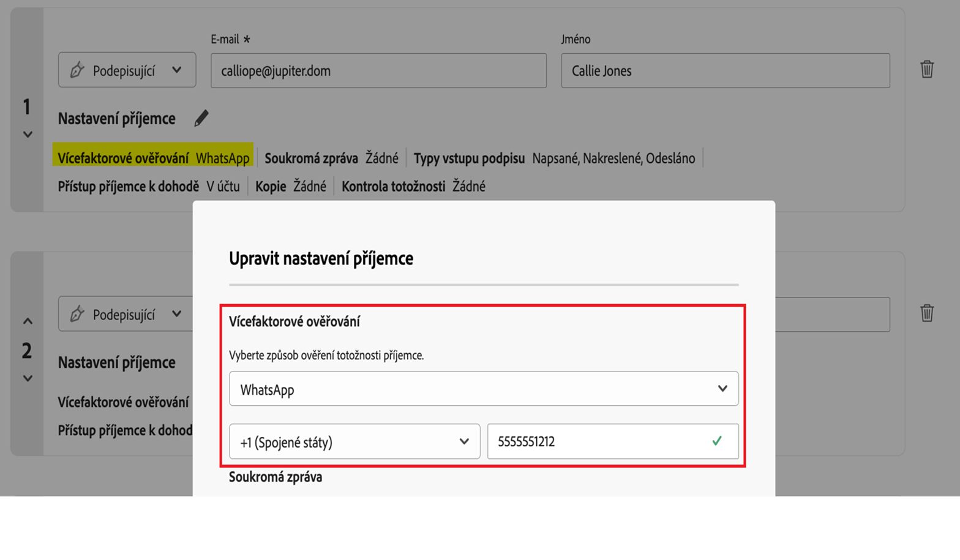The height and width of the screenshot is (560, 960).
Task: Open the +1 (Spojené státy) country code dropdown
Action: point(354,441)
